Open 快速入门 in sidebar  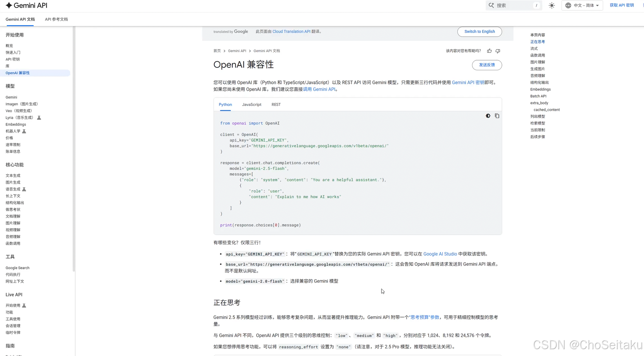coord(13,53)
